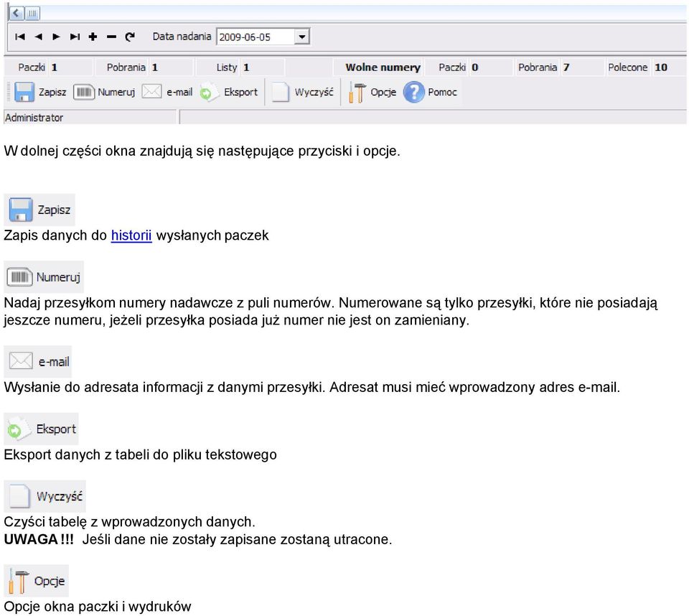
Task: Click the Data nadania date field 2009-06-05
Action: 256,37
